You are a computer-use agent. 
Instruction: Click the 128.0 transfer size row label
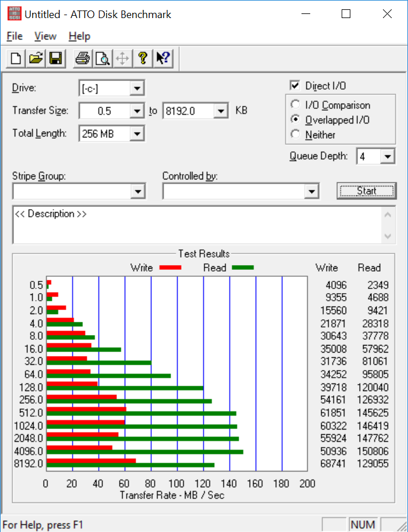pos(31,387)
